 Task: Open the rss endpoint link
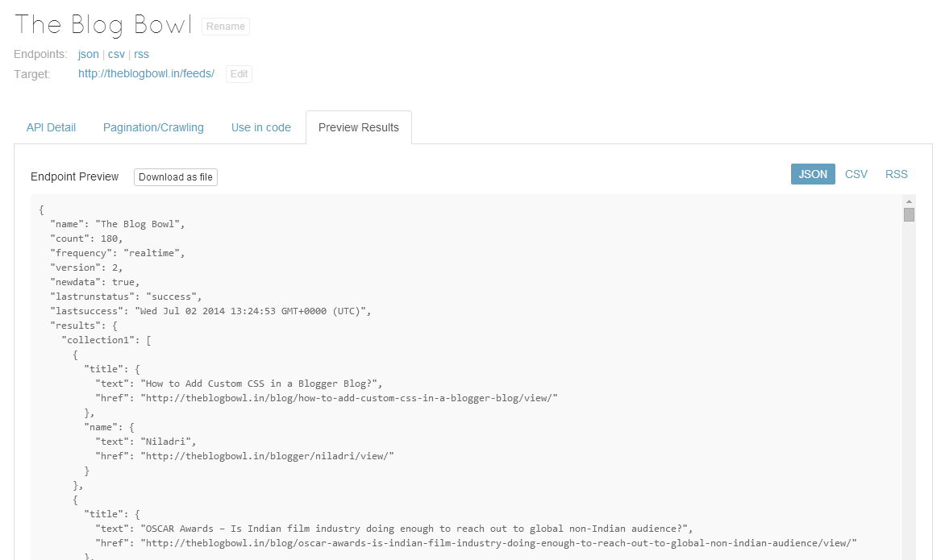point(141,54)
